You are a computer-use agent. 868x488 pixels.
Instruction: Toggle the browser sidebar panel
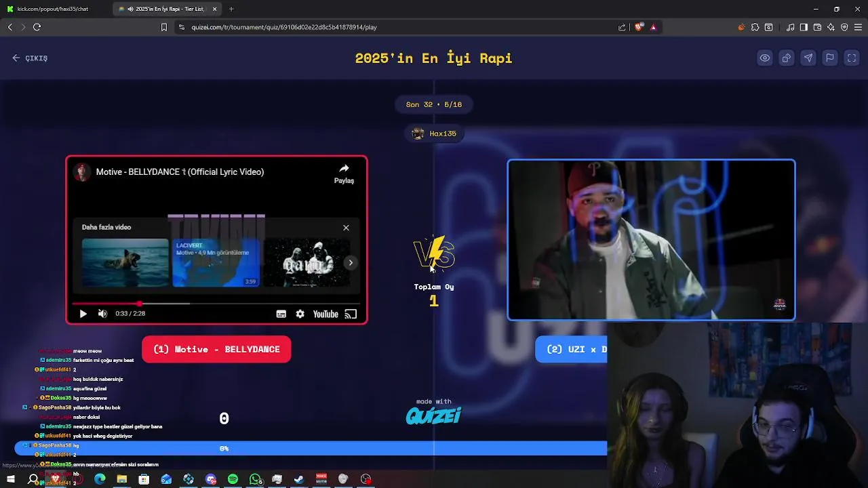[804, 27]
